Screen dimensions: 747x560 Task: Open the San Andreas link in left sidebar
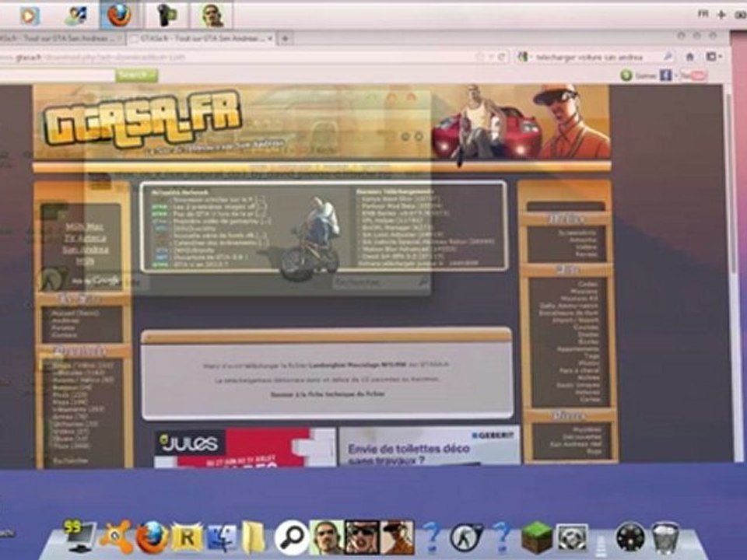pyautogui.click(x=86, y=250)
